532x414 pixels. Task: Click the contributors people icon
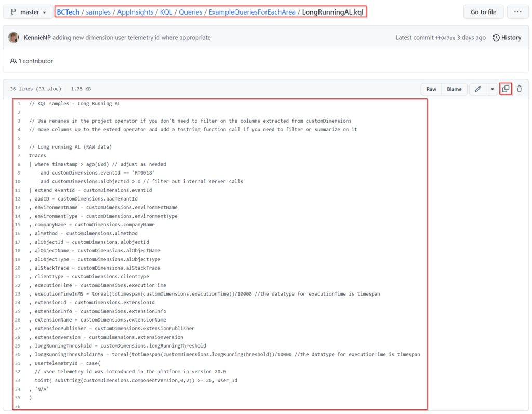pyautogui.click(x=12, y=61)
